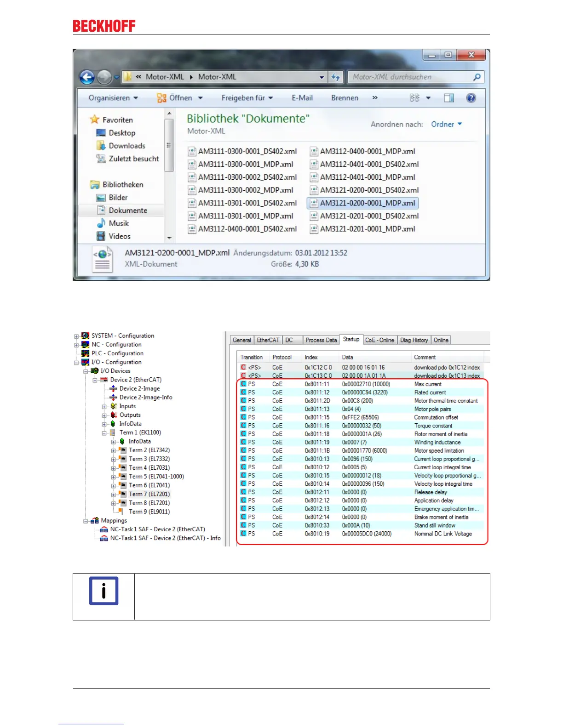Viewport: 563px width, 728px height.
Task: Click the sidebar scroll up arrow
Action: point(169,113)
